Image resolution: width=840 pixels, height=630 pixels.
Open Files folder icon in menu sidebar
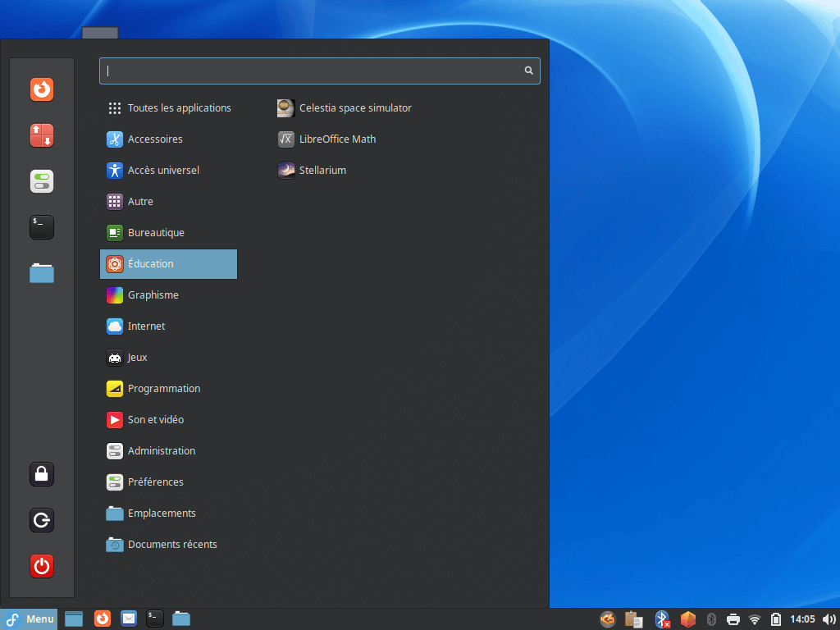[42, 273]
